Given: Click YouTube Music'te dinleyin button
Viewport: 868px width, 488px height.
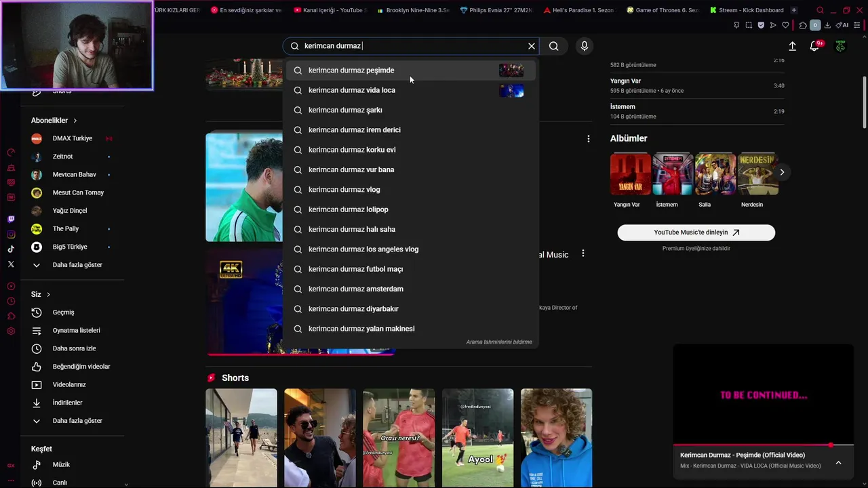Looking at the screenshot, I should pos(696,232).
